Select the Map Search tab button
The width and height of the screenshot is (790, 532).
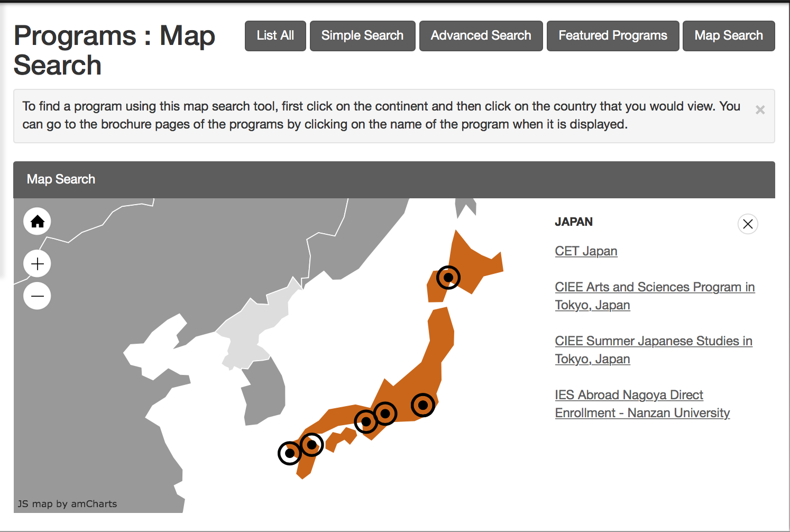coord(728,36)
